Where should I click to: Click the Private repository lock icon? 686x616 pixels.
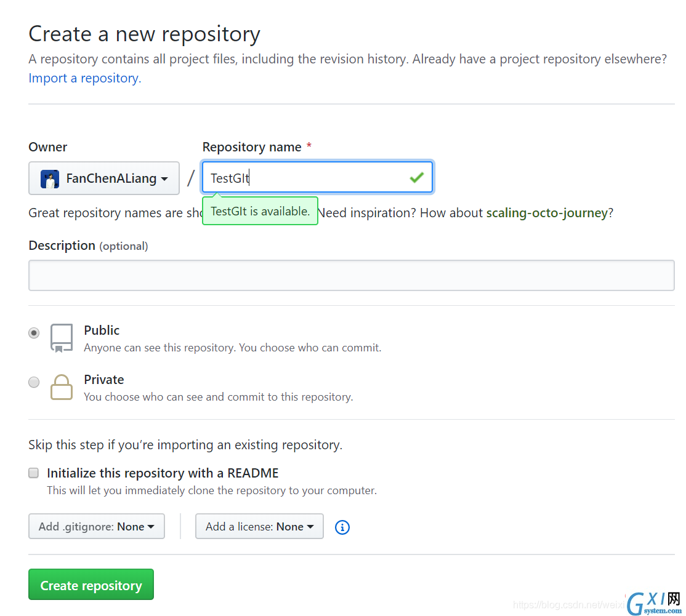[x=62, y=387]
